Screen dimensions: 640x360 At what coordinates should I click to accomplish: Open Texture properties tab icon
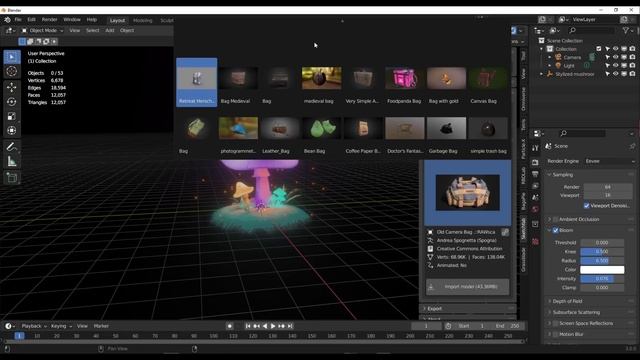tap(535, 242)
